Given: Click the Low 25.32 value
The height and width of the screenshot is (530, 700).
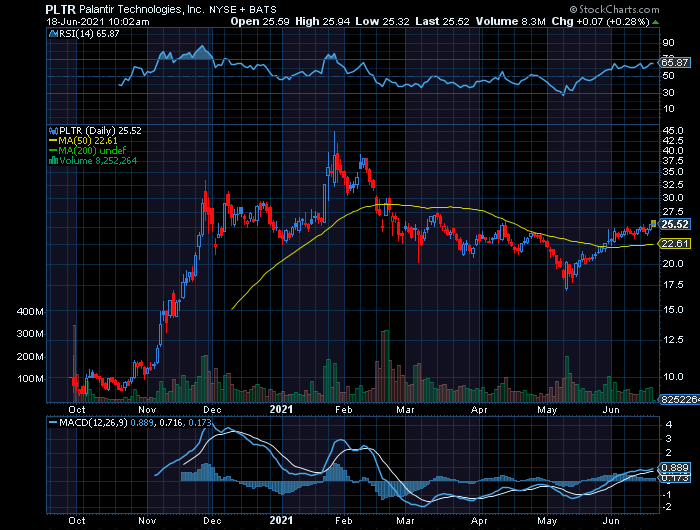Looking at the screenshot, I should (x=383, y=21).
